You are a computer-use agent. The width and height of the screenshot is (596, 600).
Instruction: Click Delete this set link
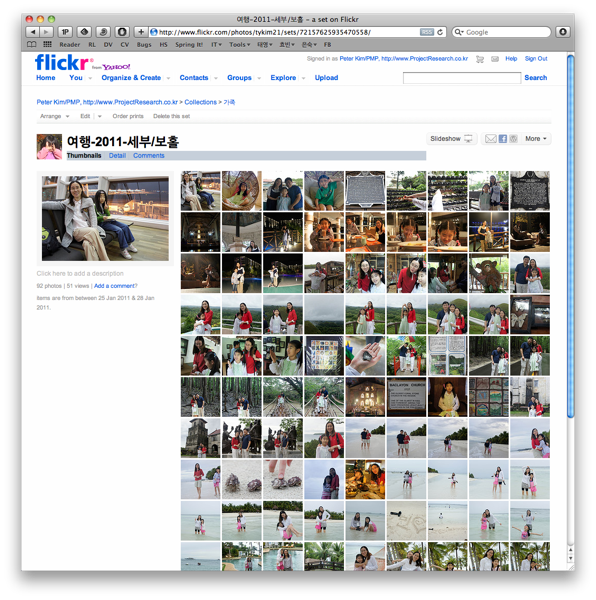pyautogui.click(x=171, y=116)
